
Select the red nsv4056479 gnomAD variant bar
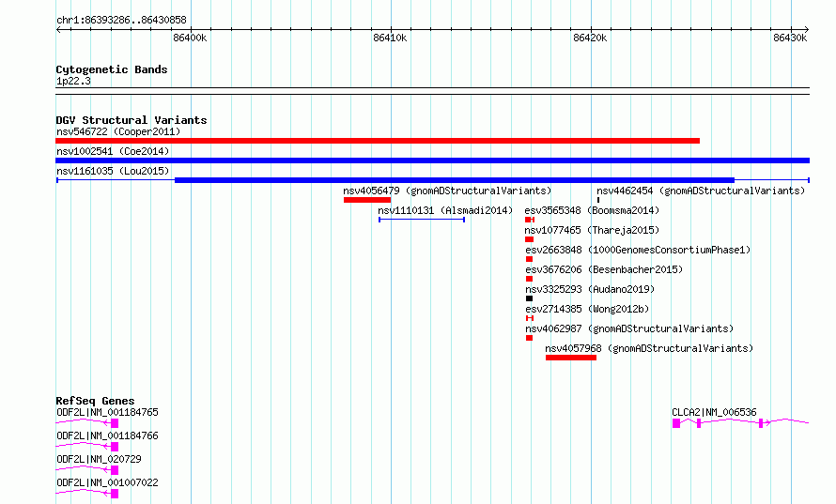[x=367, y=200]
